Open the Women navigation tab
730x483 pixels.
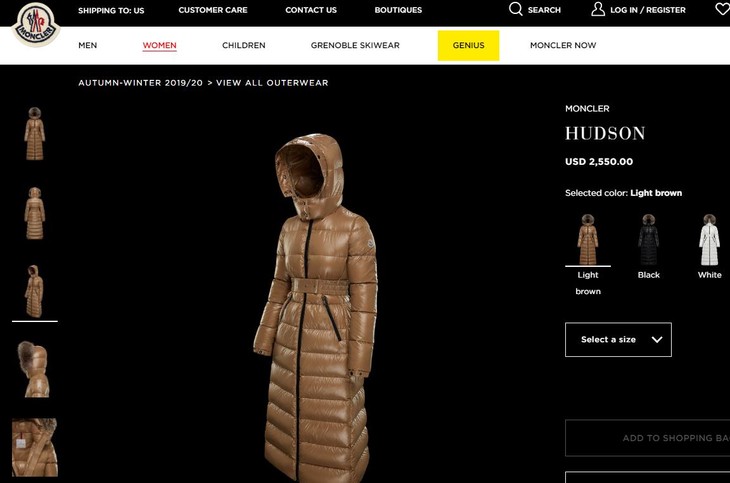[160, 45]
